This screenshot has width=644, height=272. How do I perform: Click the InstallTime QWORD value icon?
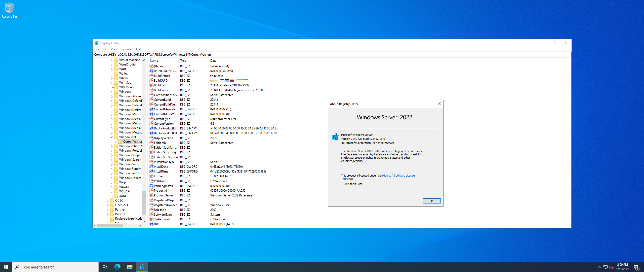pos(151,172)
